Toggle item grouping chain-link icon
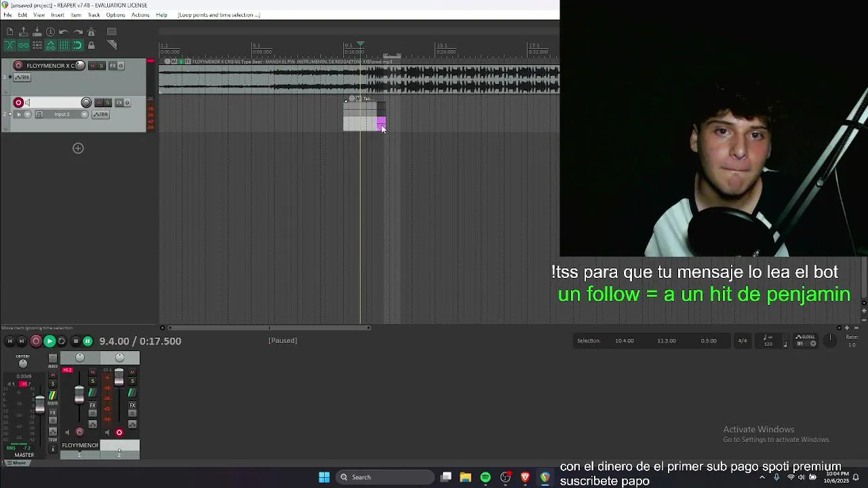Screen dimensions: 868x488 pos(23,45)
